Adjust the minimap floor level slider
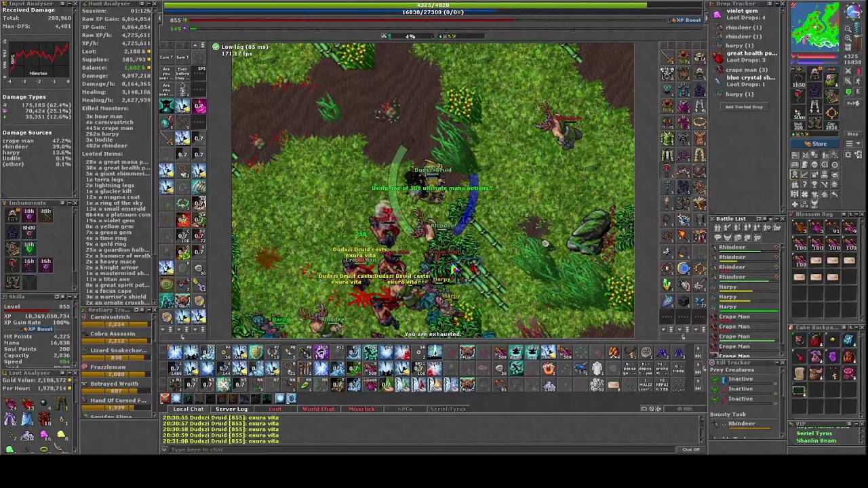The height and width of the screenshot is (488, 868). click(x=857, y=36)
